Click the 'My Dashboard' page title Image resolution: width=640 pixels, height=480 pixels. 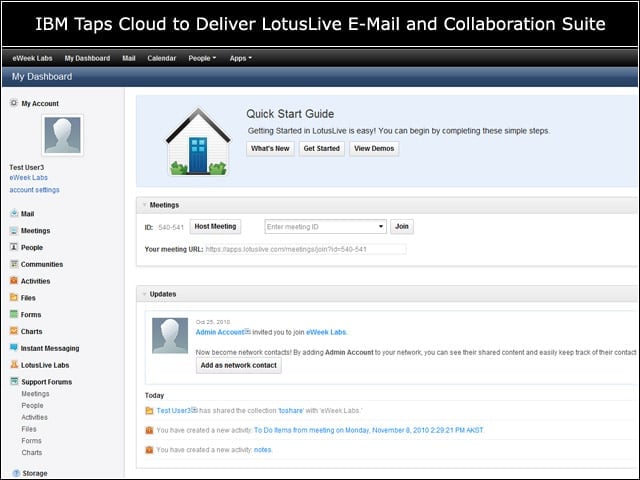click(42, 77)
